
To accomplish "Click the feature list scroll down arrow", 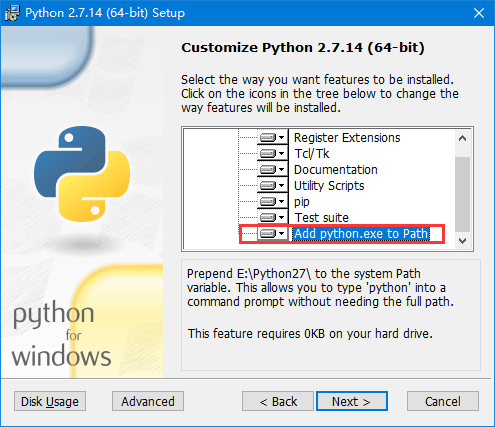I will [x=462, y=240].
